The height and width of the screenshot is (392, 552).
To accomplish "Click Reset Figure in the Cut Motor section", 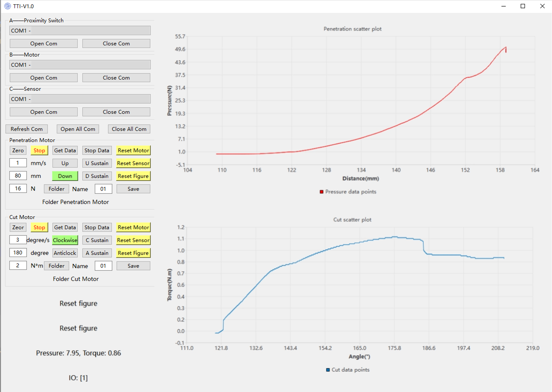I will pos(134,253).
